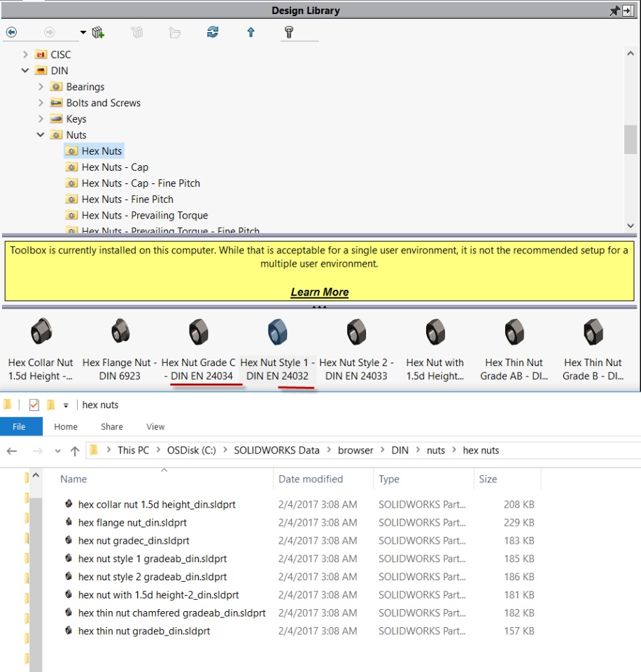Click Properties checkmark quick access icon
The width and height of the screenshot is (641, 672).
click(34, 405)
